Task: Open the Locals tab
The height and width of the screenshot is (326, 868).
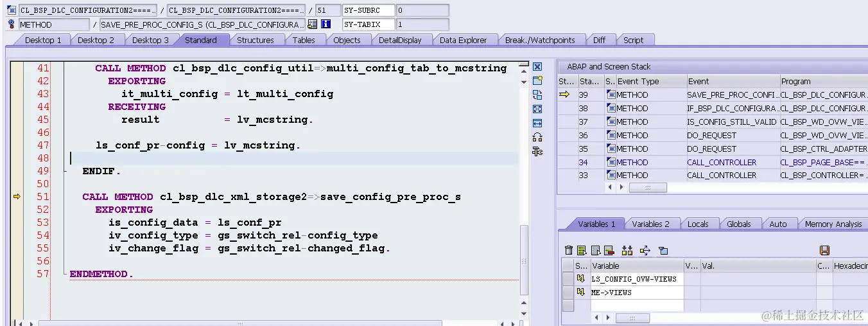Action: (698, 224)
